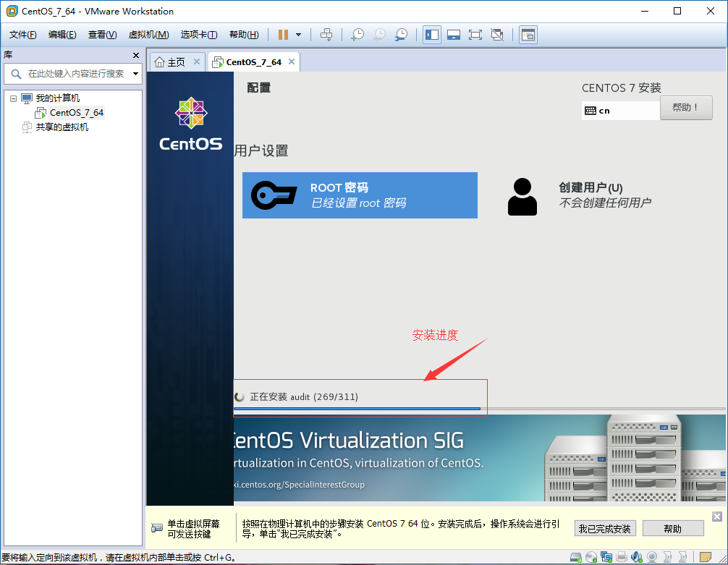Close the 主页 tab

197,61
